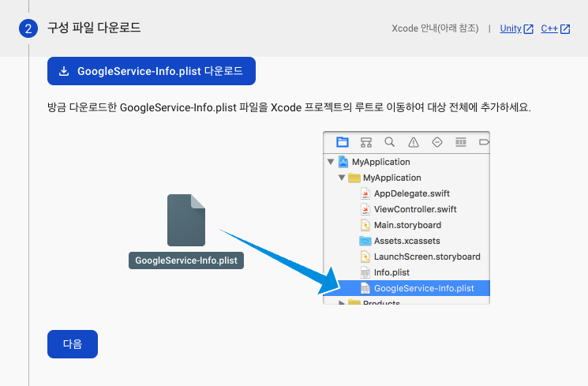
Task: Select AppDelegate.swift in the file tree
Action: 406,193
